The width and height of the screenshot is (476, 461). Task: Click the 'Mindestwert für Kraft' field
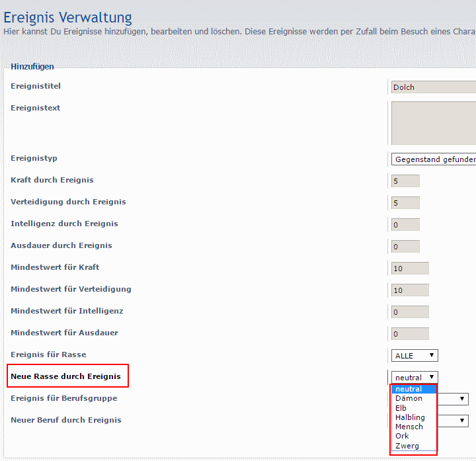pyautogui.click(x=410, y=269)
